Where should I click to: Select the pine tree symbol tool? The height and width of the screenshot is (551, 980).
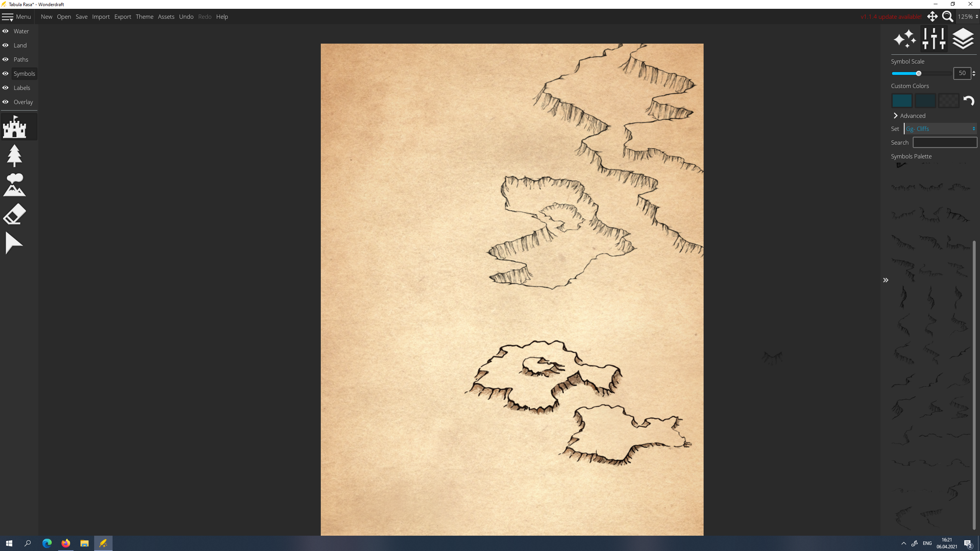pyautogui.click(x=15, y=156)
